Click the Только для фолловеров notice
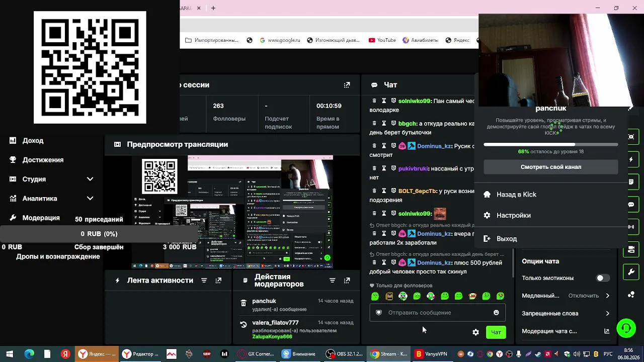Screen dimensions: 644x362 pyautogui.click(x=401, y=286)
